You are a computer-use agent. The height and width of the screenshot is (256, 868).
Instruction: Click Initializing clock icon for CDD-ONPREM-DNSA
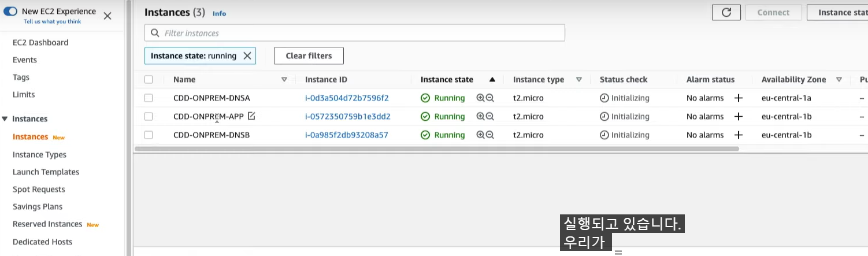(604, 98)
